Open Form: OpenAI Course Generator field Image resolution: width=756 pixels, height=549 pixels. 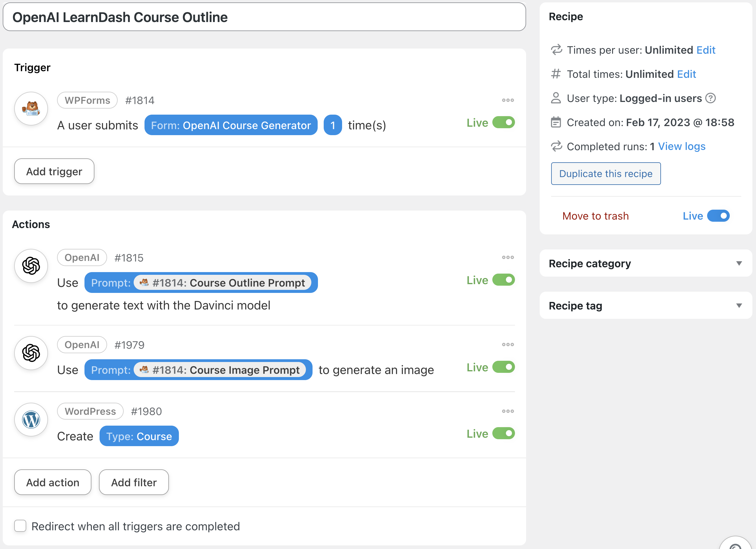pos(231,125)
